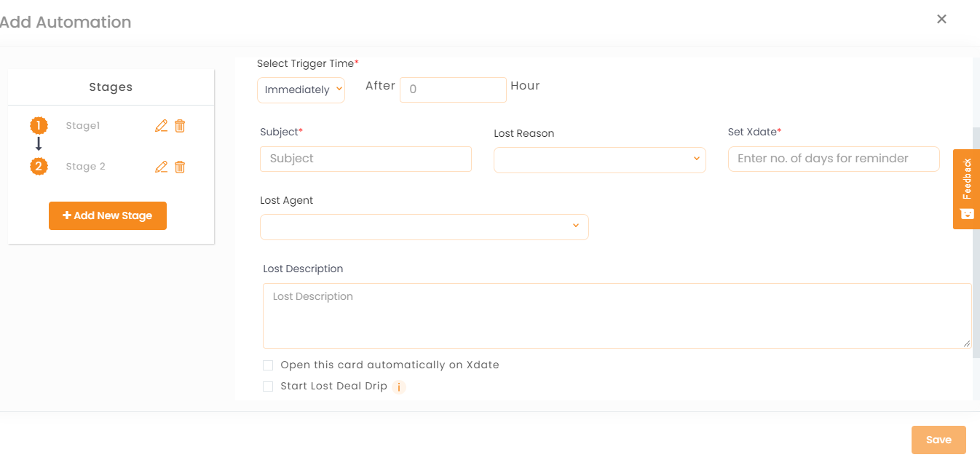980x460 pixels.
Task: Click the Stages panel heading
Action: [111, 87]
